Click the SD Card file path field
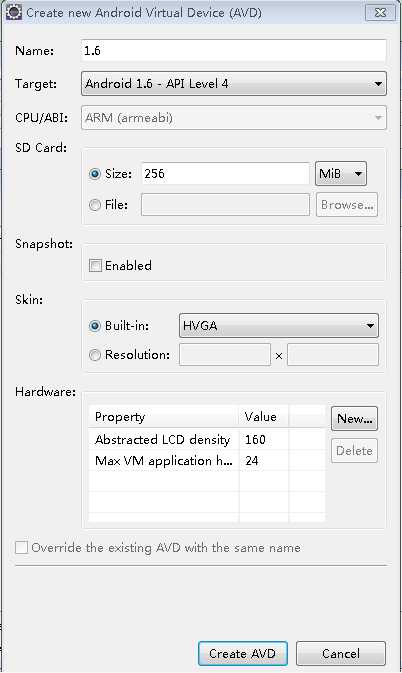This screenshot has width=402, height=673. point(225,205)
